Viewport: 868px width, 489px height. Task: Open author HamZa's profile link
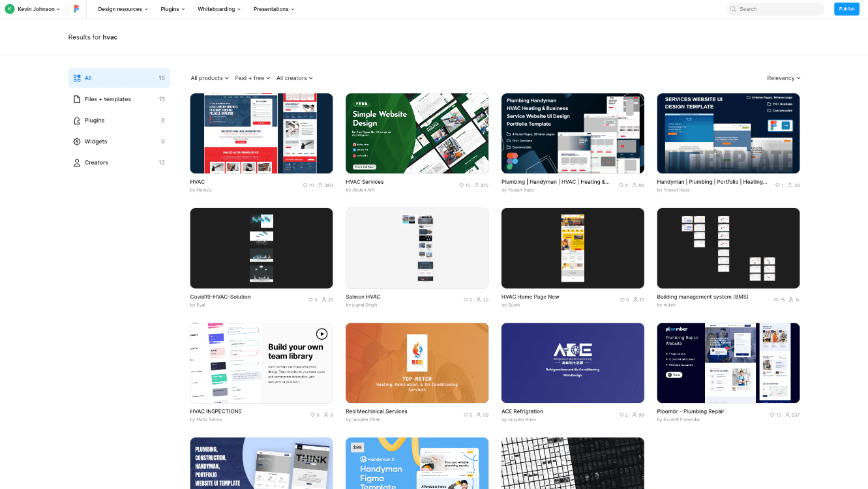(x=203, y=190)
